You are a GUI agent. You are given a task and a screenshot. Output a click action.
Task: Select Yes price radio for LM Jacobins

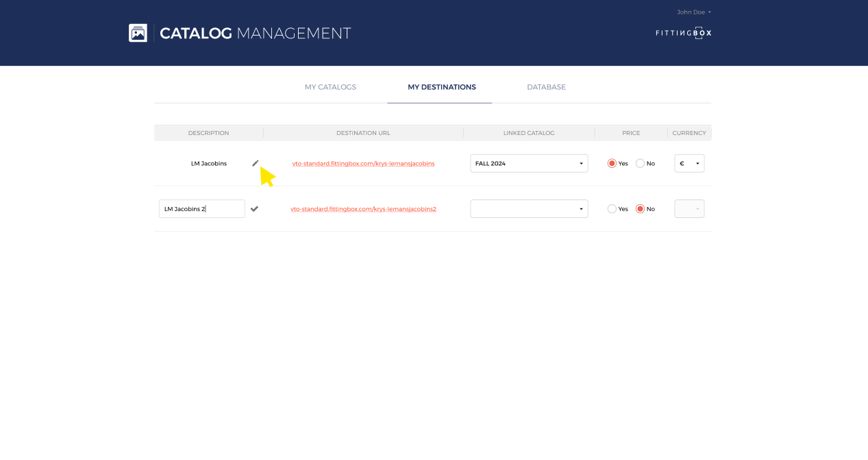(612, 164)
